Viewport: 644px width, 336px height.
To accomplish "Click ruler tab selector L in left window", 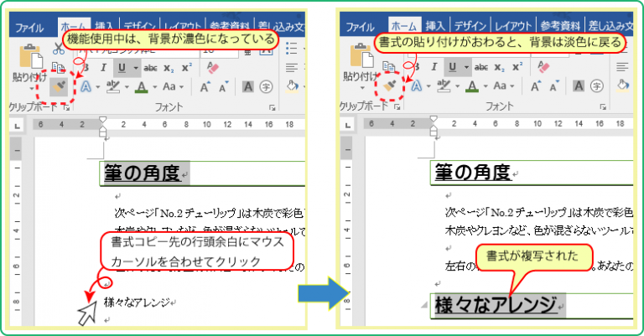I will [18, 126].
